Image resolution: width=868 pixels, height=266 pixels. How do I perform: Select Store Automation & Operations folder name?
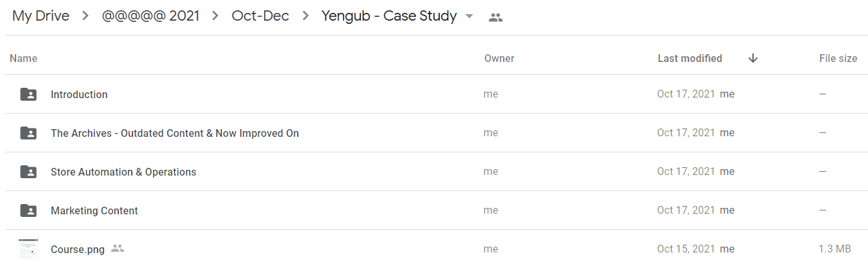pos(123,172)
